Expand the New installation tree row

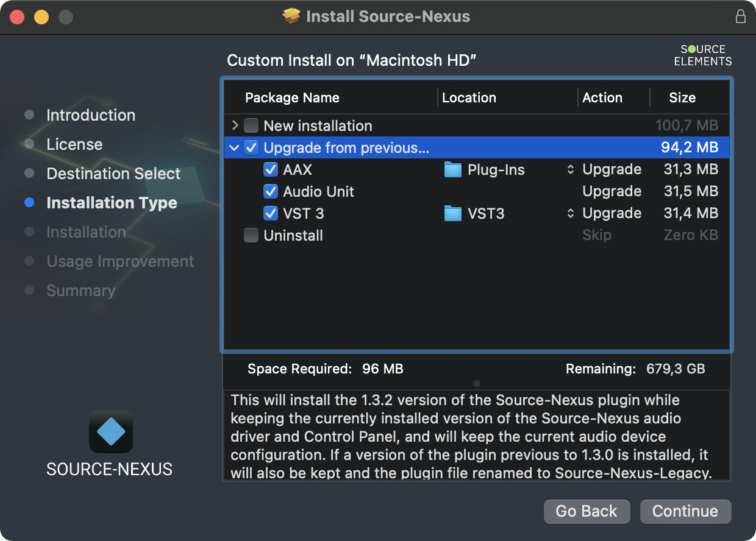(x=235, y=126)
